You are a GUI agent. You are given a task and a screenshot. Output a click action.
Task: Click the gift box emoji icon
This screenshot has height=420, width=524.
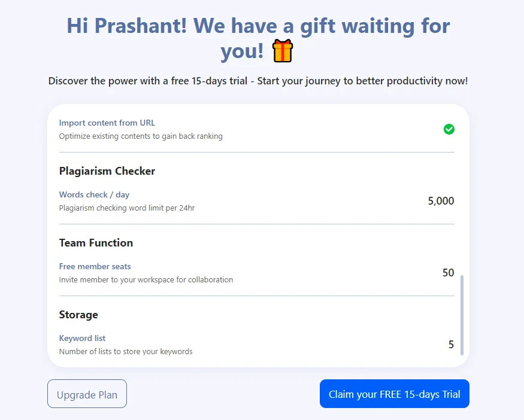[x=283, y=51]
